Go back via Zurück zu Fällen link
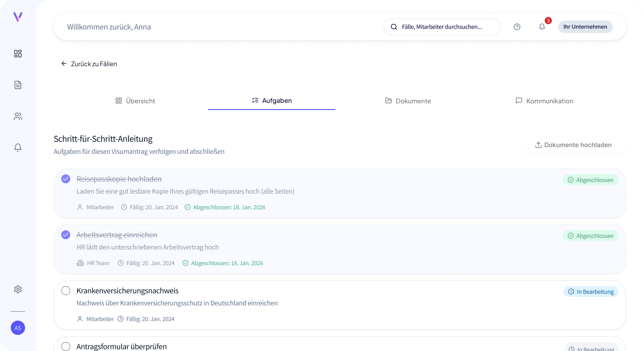The image size is (644, 351). [89, 64]
